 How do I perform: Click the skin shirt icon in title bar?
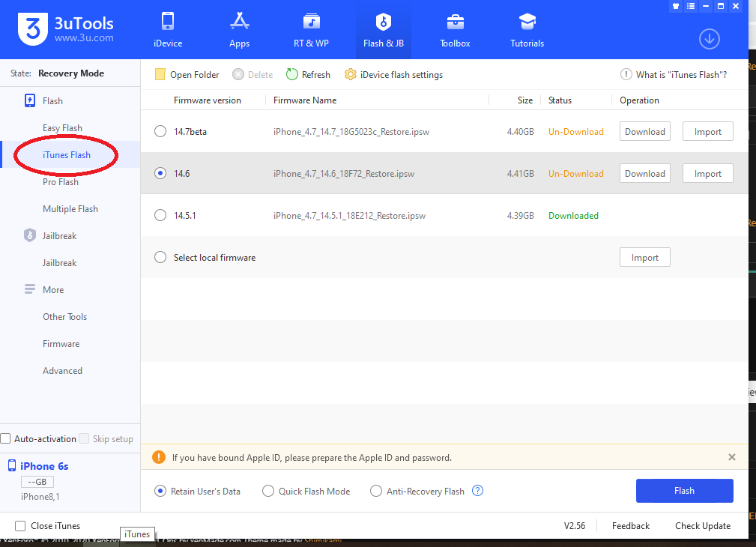coord(676,6)
